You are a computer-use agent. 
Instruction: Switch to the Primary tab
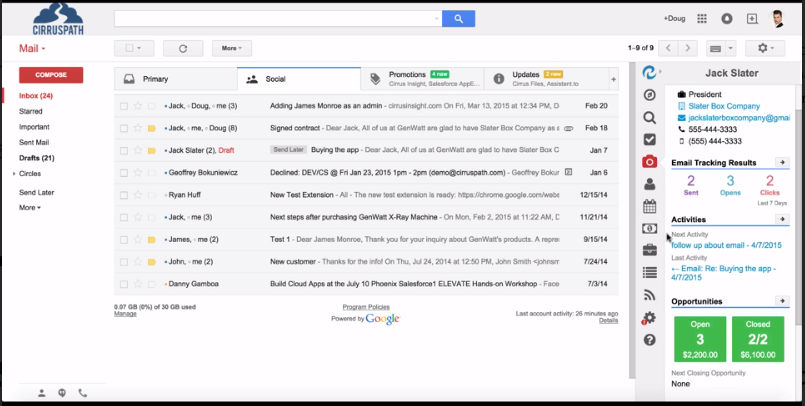176,79
